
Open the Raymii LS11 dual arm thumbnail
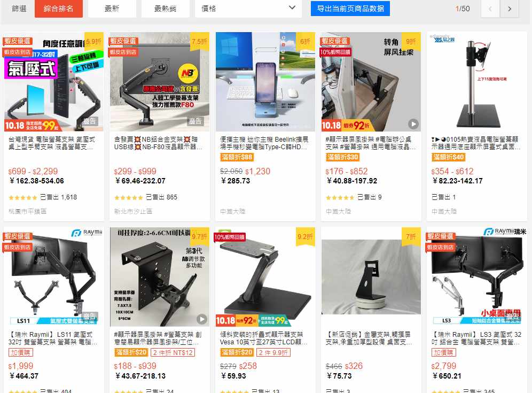[x=53, y=277]
